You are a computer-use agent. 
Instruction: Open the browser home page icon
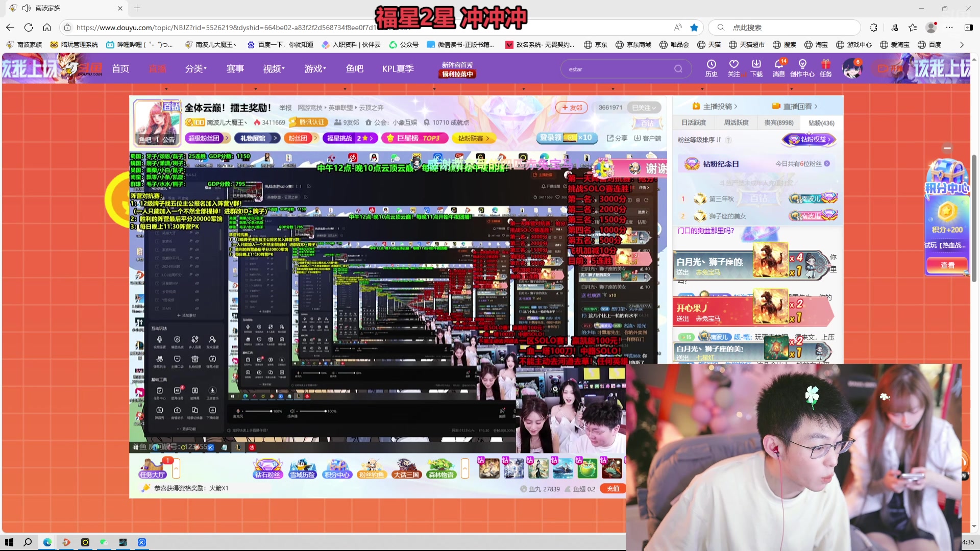coord(47,28)
